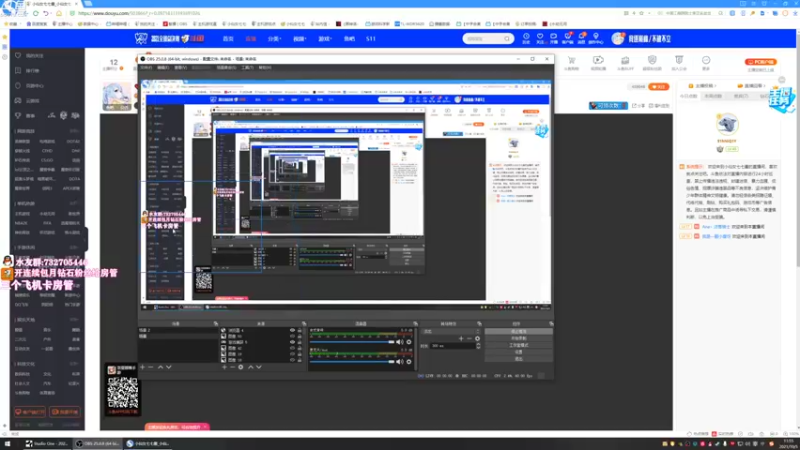
Task: Toggle visibility eye of 图像 10 source
Action: click(x=292, y=336)
